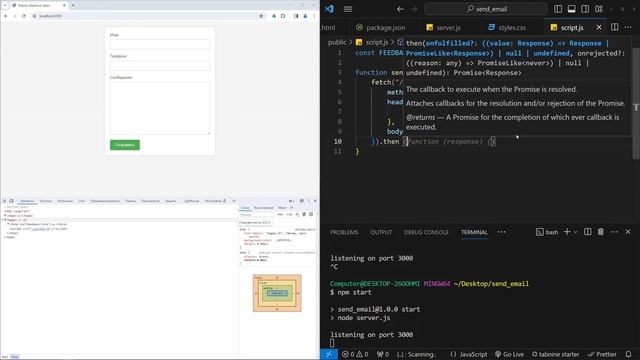Close the script.js editor tab

click(599, 27)
